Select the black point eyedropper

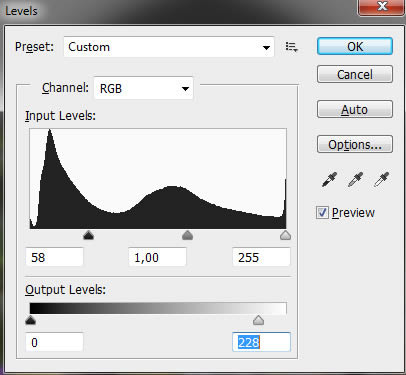click(329, 180)
